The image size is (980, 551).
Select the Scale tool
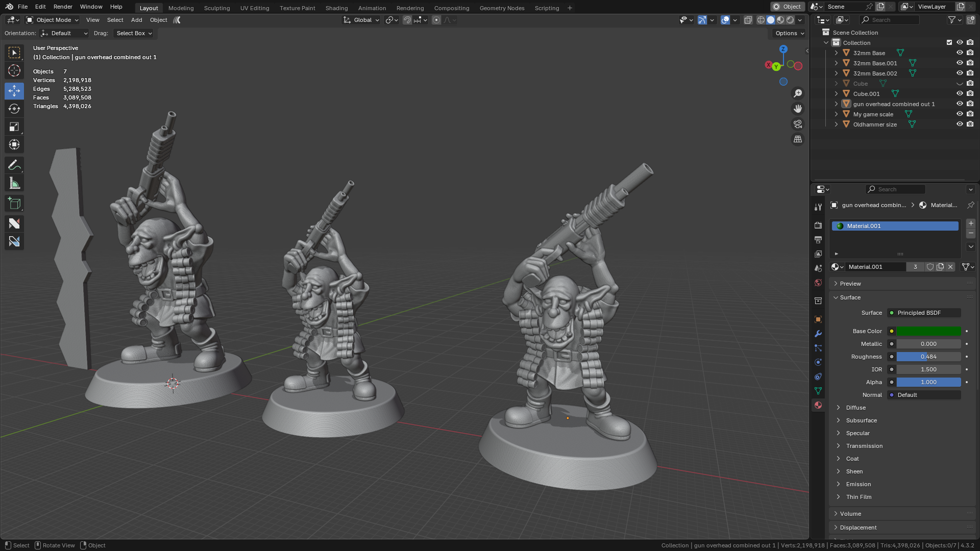click(14, 127)
